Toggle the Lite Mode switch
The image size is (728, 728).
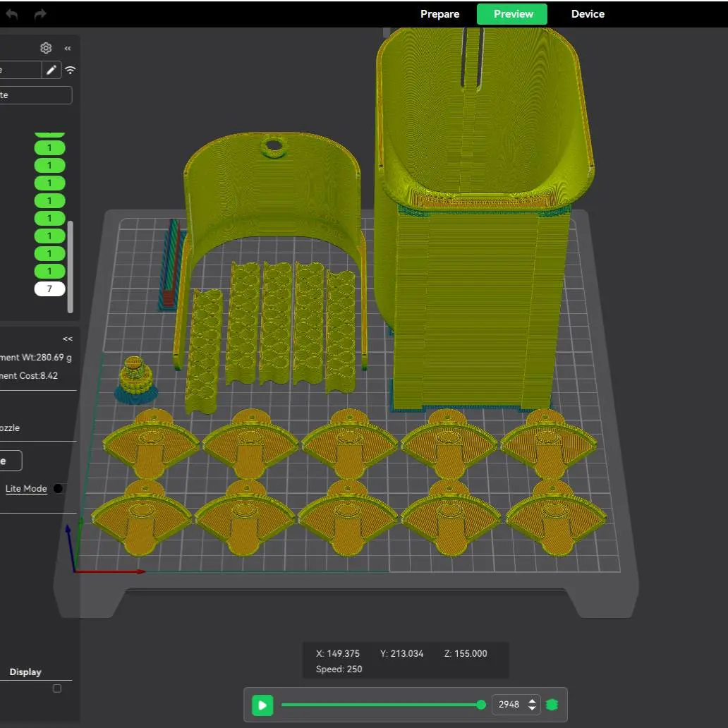point(59,488)
